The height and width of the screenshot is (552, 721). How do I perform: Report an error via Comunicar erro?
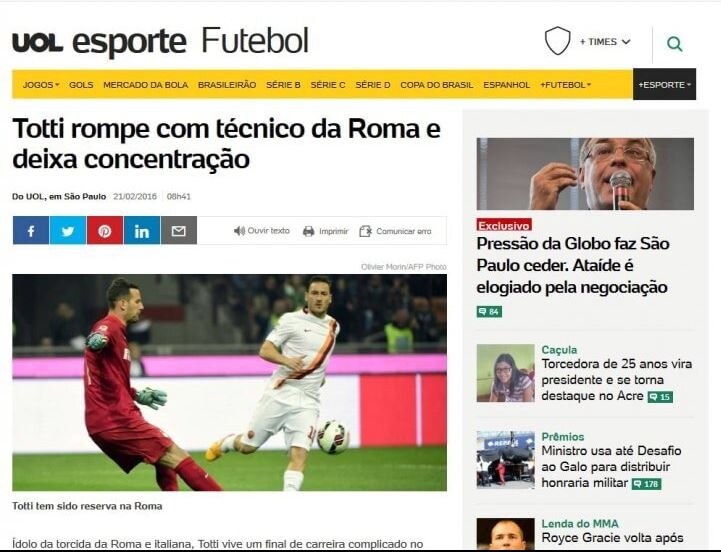click(395, 231)
